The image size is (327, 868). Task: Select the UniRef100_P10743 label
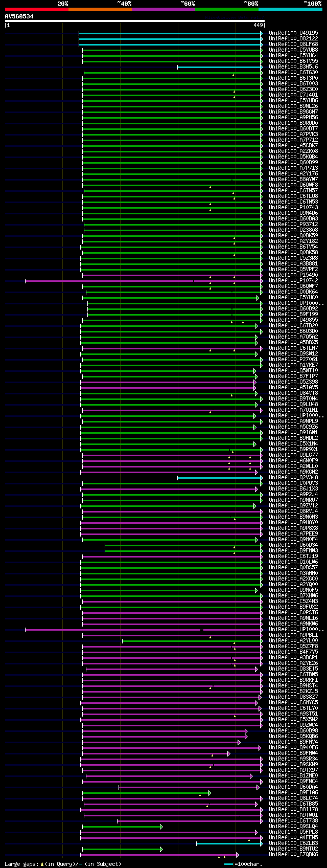coord(293,207)
